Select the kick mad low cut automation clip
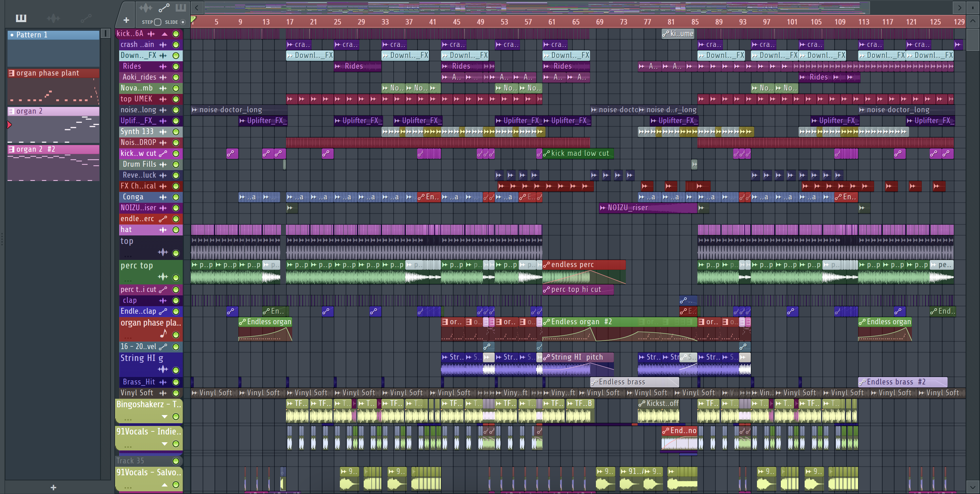Image resolution: width=980 pixels, height=494 pixels. [578, 153]
